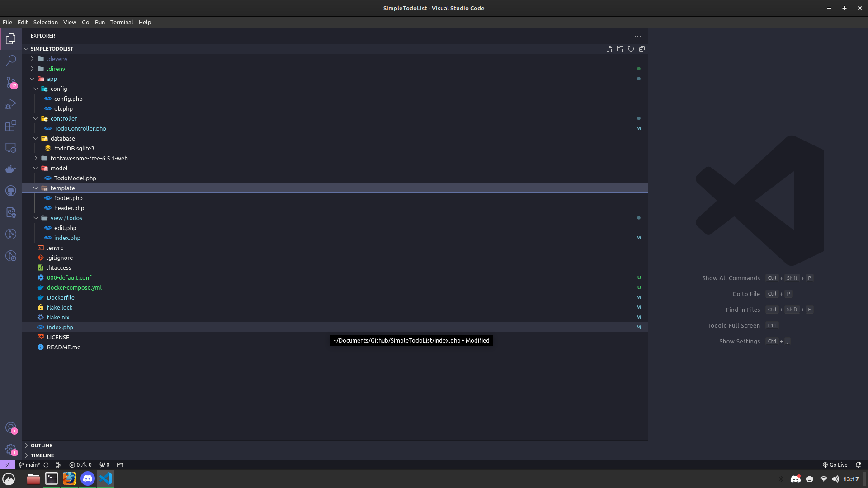Screen dimensions: 868x488
Task: Open the GitHub view in the activity bar
Action: click(x=11, y=191)
